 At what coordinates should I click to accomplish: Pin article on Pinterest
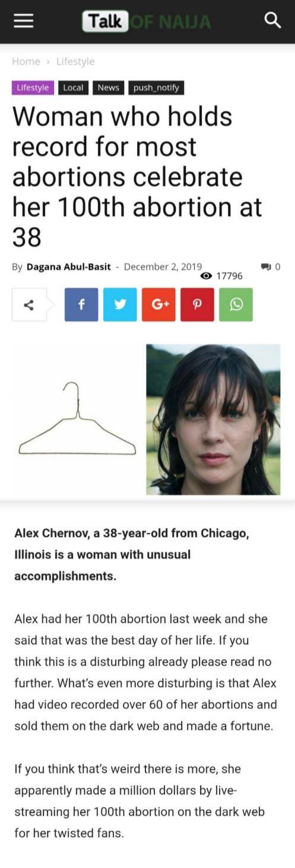tap(197, 304)
